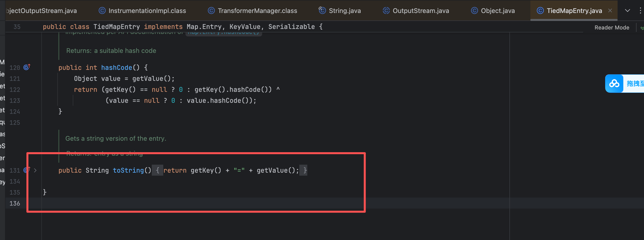Viewport: 644px width, 240px height.
Task: Toggle Reader Mode for this file
Action: pyautogui.click(x=612, y=27)
